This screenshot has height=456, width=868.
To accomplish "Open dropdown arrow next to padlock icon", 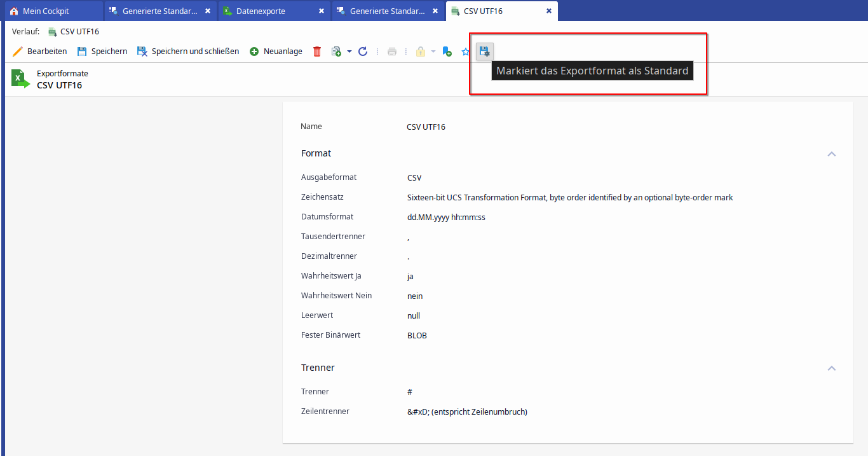I will click(x=433, y=52).
